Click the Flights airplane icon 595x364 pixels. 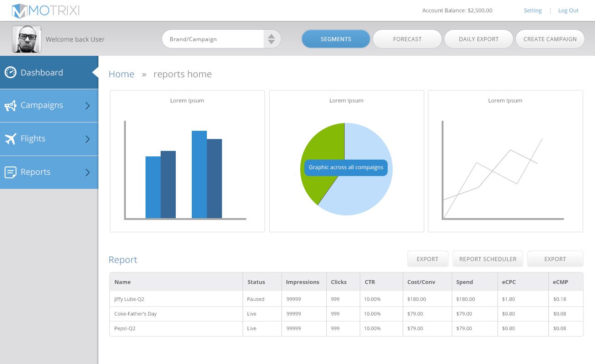11,139
